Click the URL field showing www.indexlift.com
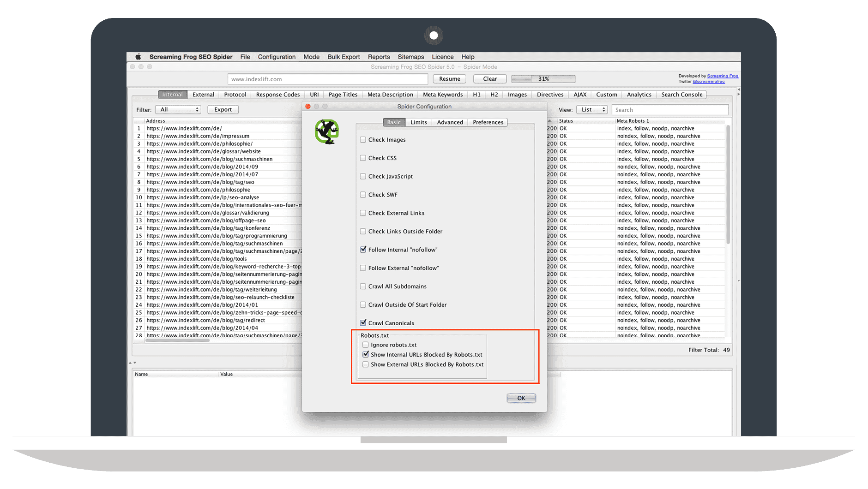 [328, 79]
